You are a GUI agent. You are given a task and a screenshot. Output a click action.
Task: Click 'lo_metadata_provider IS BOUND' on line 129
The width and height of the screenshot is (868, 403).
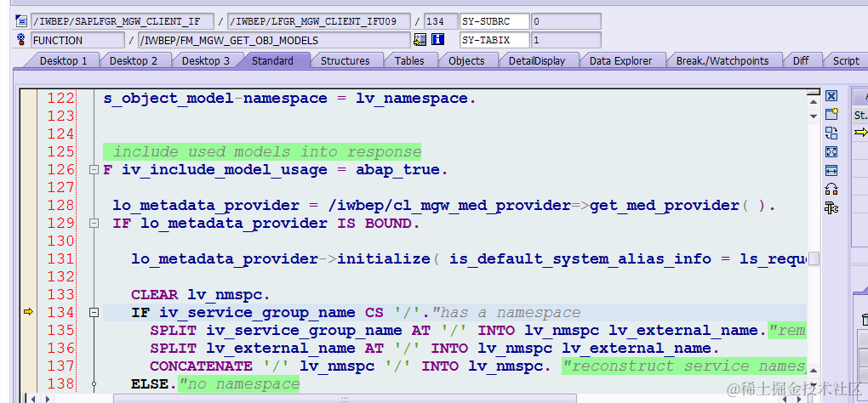tap(277, 224)
